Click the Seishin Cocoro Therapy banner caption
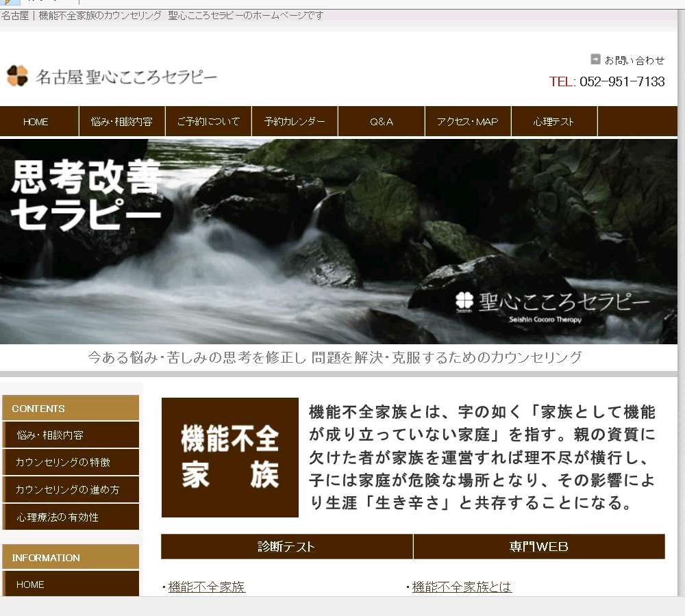 [x=545, y=320]
